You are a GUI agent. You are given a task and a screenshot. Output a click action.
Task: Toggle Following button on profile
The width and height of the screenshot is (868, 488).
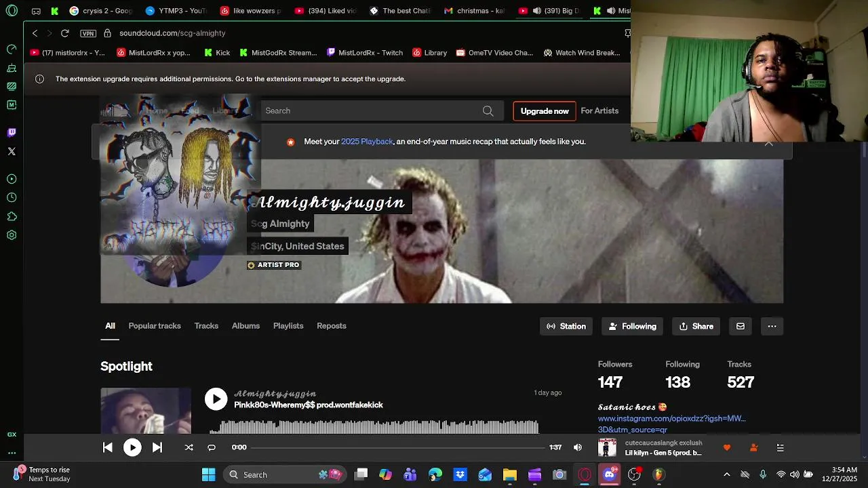633,326
